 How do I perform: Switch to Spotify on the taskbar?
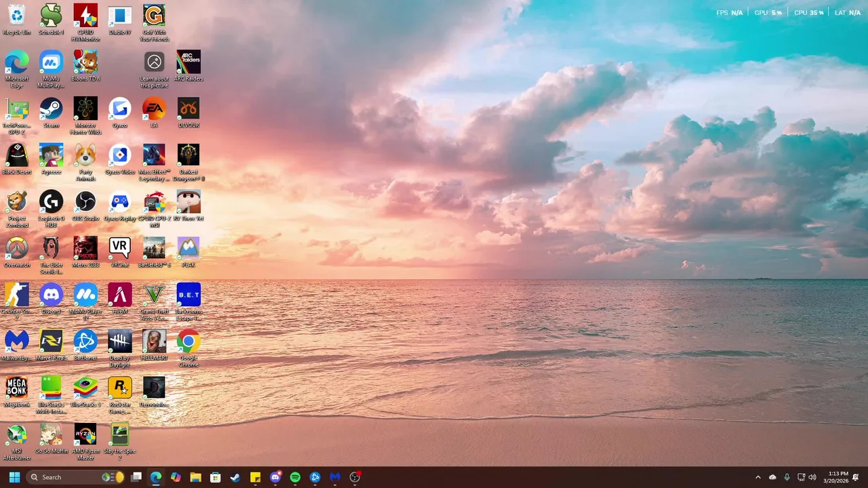click(295, 477)
